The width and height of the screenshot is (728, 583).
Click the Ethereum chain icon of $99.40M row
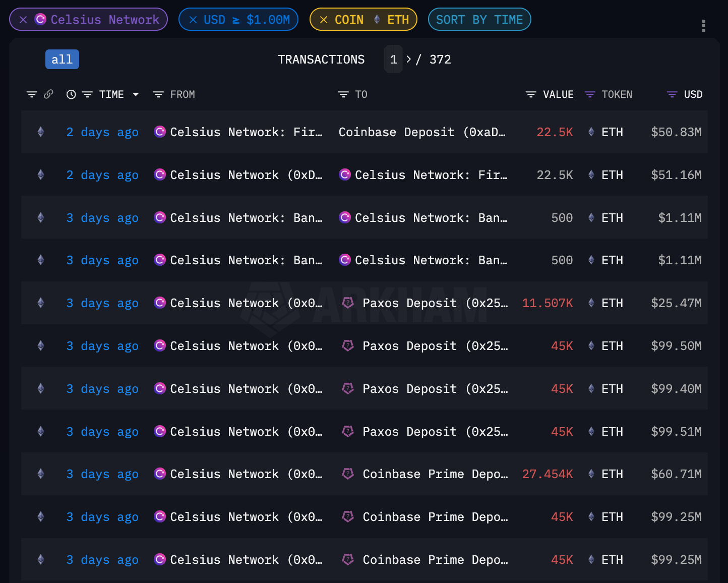[x=41, y=388]
